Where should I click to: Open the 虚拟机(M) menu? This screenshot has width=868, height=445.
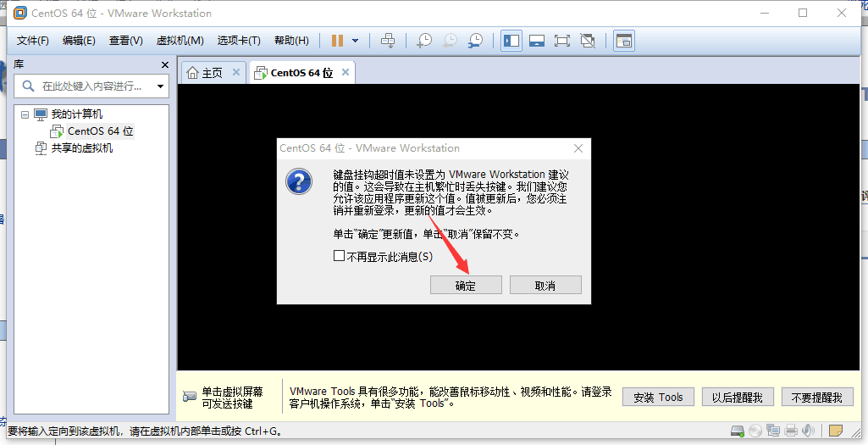(180, 41)
